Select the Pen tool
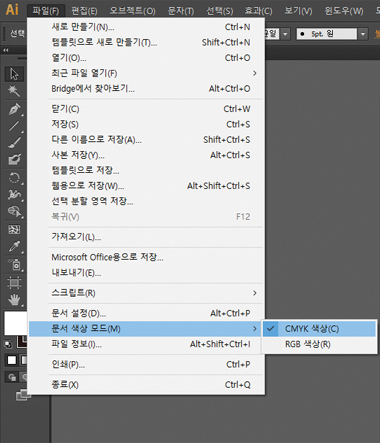 (14, 109)
